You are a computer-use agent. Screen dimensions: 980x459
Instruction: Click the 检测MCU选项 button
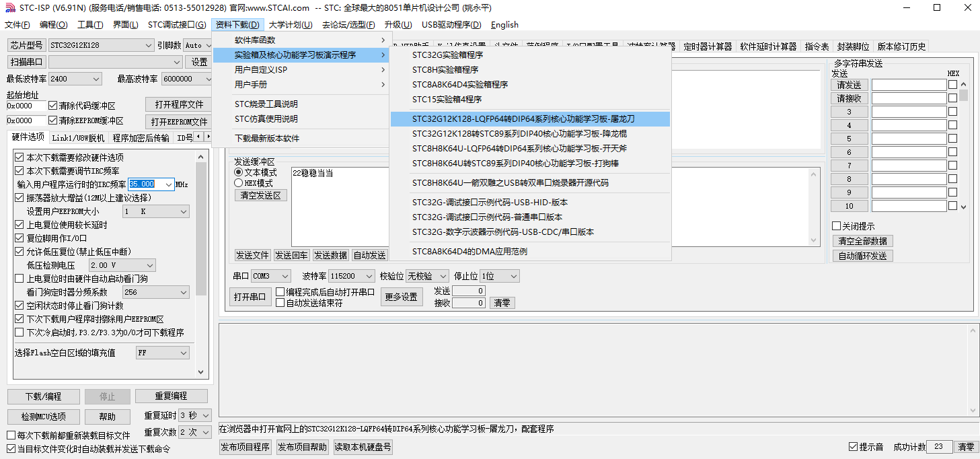pos(44,417)
